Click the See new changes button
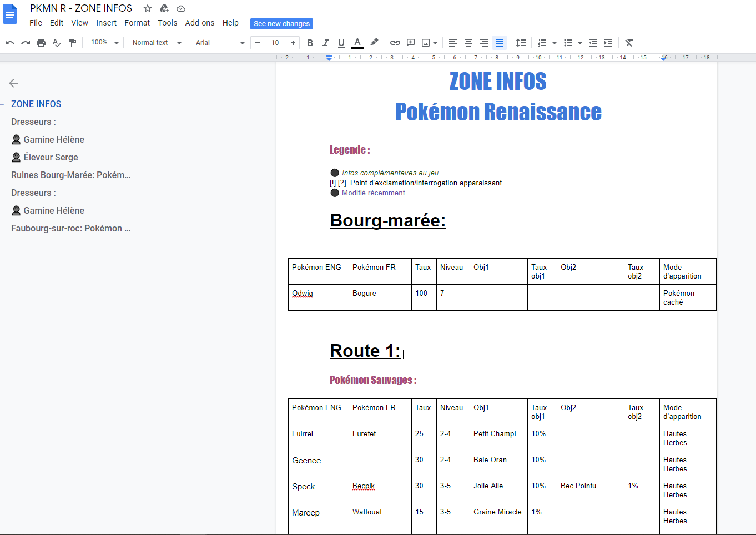This screenshot has height=535, width=756. point(281,24)
